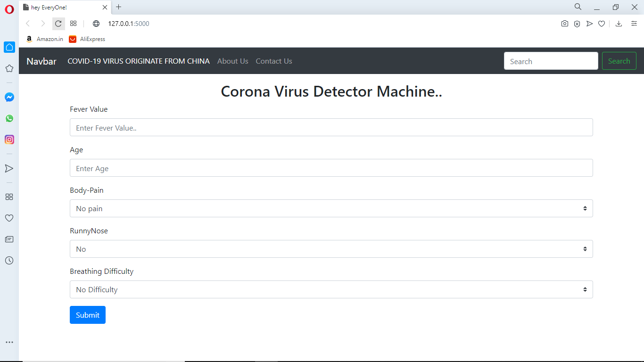Expand the Body-Pain dropdown
644x362 pixels.
331,208
